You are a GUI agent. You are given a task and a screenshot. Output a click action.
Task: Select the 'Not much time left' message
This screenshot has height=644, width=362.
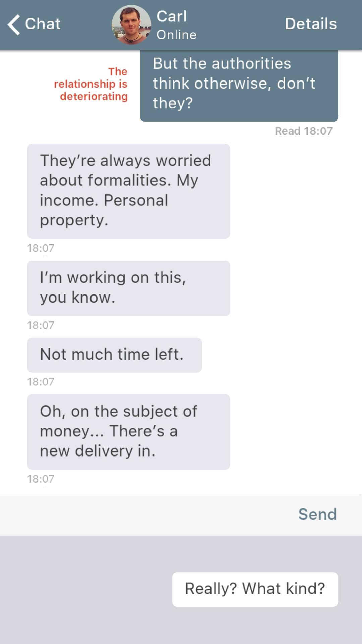point(114,355)
